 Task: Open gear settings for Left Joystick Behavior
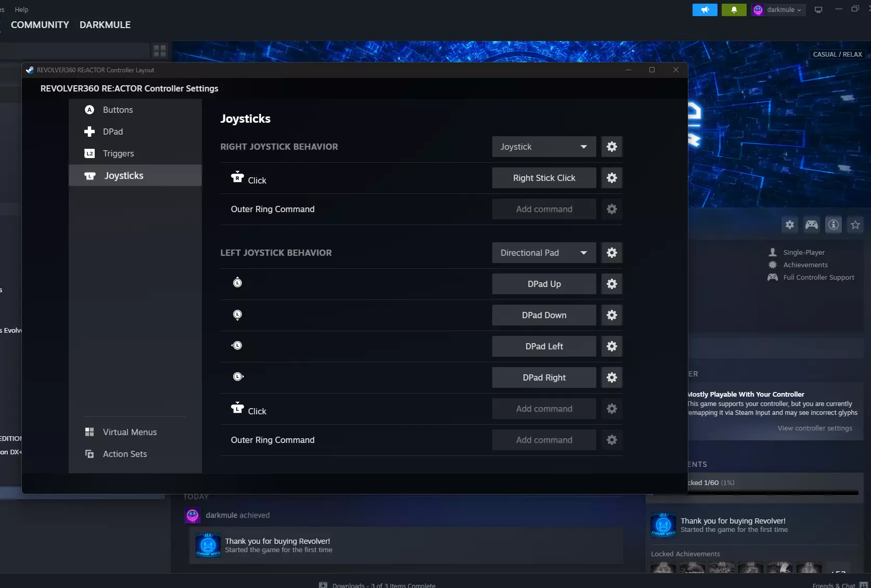coord(612,253)
